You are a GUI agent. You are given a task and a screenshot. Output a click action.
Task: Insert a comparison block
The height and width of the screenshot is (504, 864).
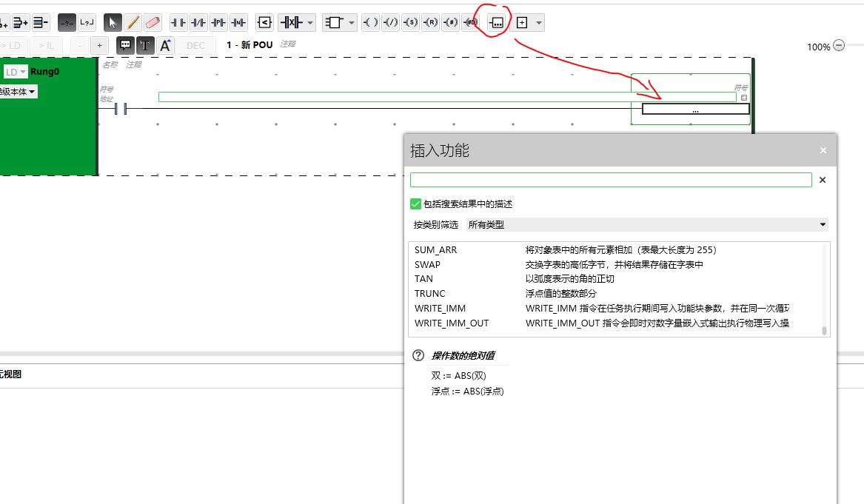[x=265, y=23]
